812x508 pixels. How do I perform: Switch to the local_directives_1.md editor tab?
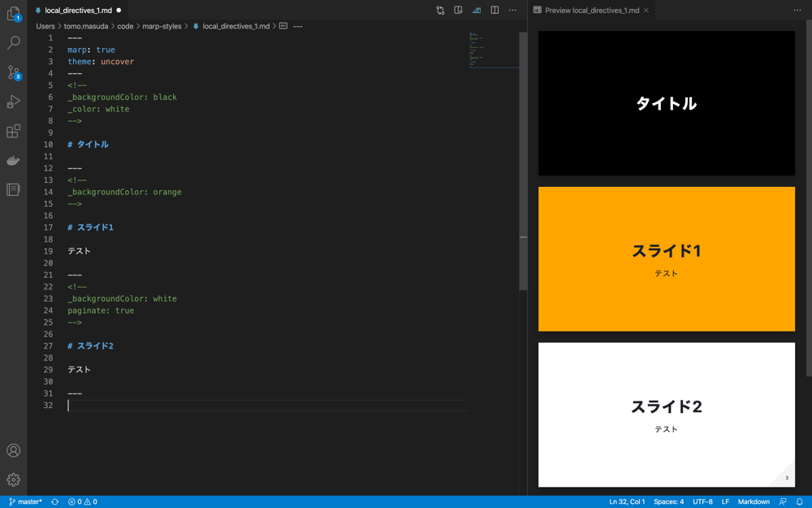[x=78, y=11]
